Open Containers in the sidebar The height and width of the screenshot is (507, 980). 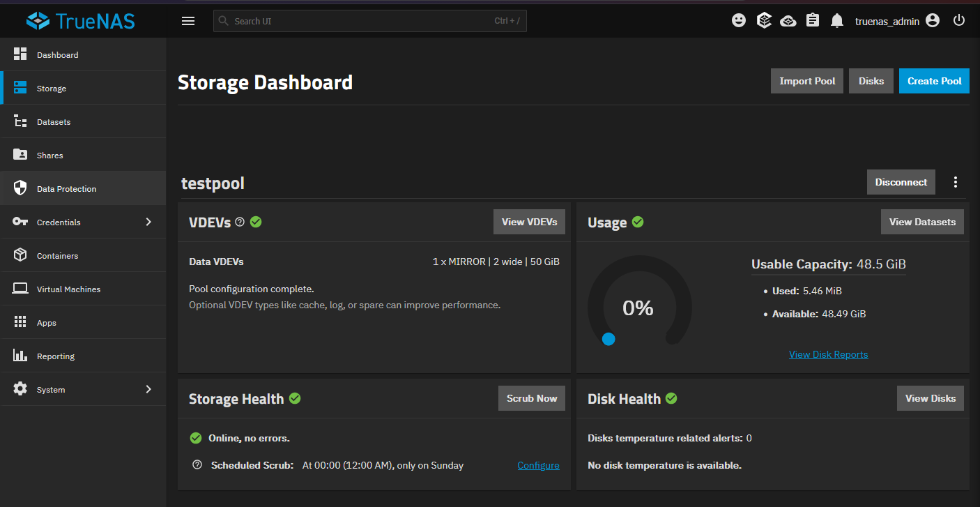click(83, 256)
